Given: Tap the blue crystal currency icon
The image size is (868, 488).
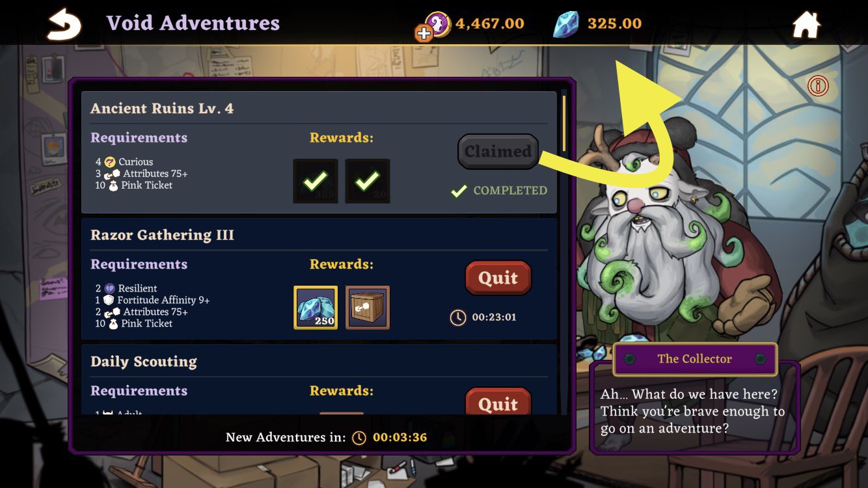Looking at the screenshot, I should point(565,24).
